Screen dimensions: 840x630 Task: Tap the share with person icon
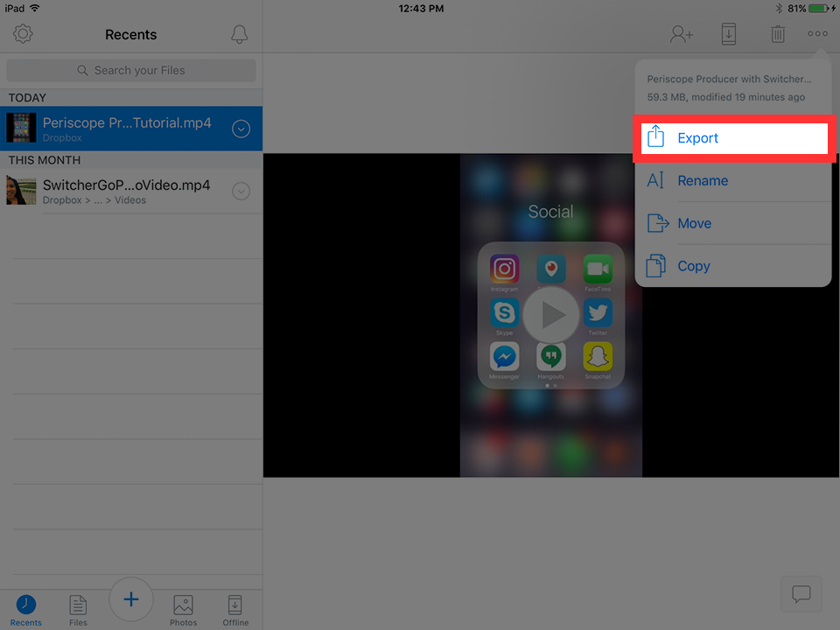coord(681,34)
